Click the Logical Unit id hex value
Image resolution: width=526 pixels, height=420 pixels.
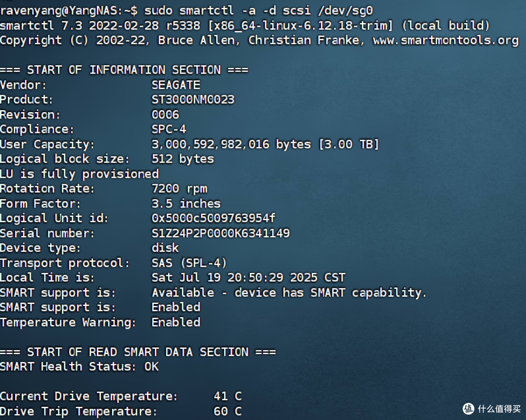point(213,218)
